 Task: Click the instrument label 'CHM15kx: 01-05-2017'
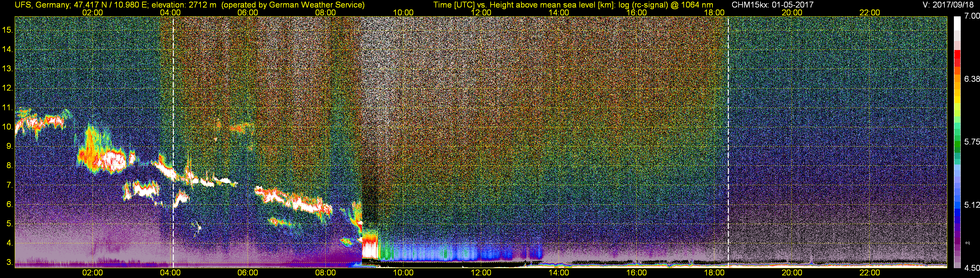pos(772,5)
